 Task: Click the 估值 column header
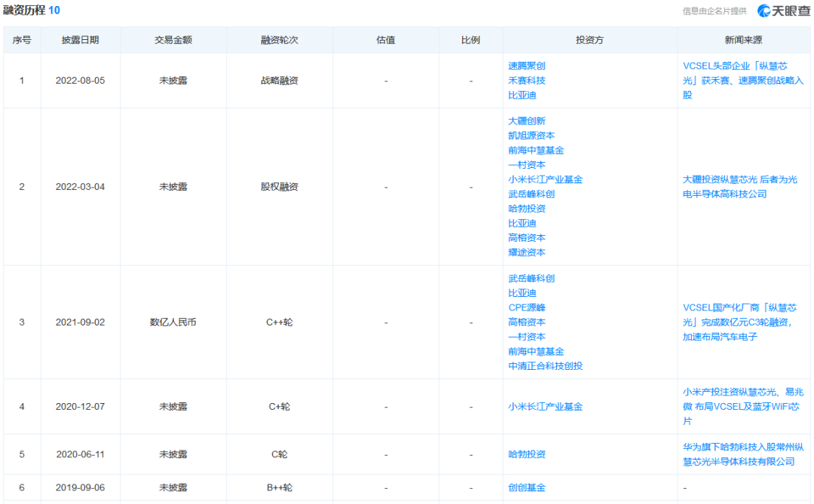click(386, 40)
